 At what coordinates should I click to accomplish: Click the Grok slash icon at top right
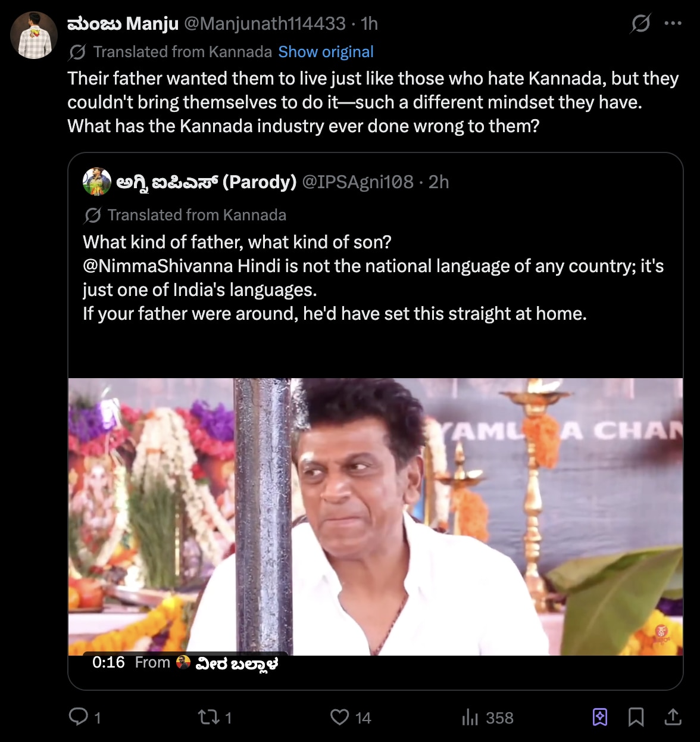pos(640,23)
